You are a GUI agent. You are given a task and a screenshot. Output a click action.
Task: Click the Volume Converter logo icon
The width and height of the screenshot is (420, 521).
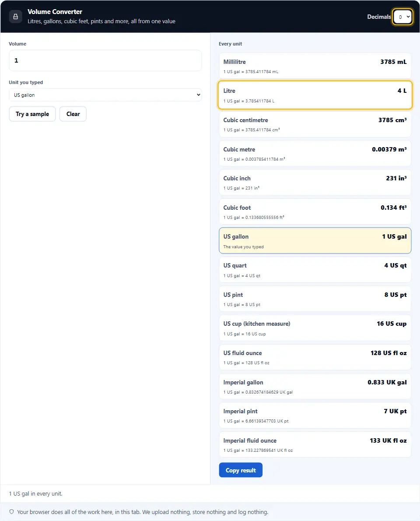[x=16, y=16]
